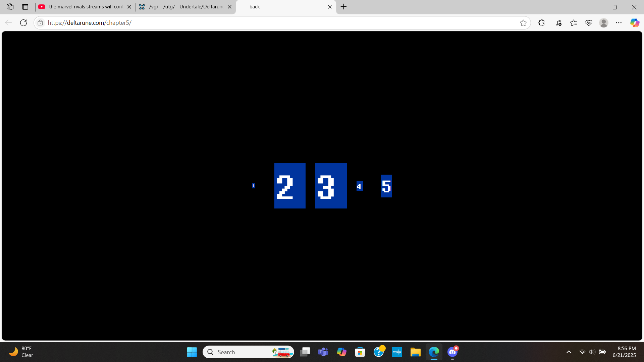Screen dimensions: 644x362
Task: Open the browser profile avatar
Action: (604, 23)
